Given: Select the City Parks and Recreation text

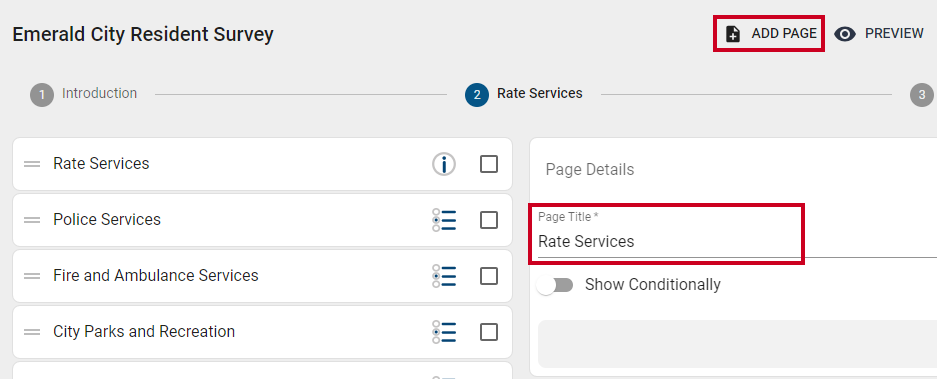Looking at the screenshot, I should click(x=144, y=331).
